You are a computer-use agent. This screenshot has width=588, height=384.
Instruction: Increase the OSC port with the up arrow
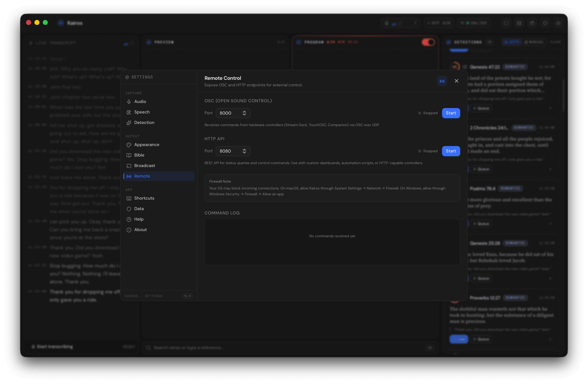(244, 112)
